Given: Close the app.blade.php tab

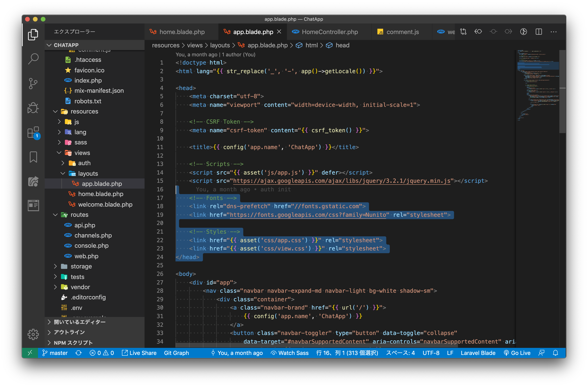Looking at the screenshot, I should 279,31.
